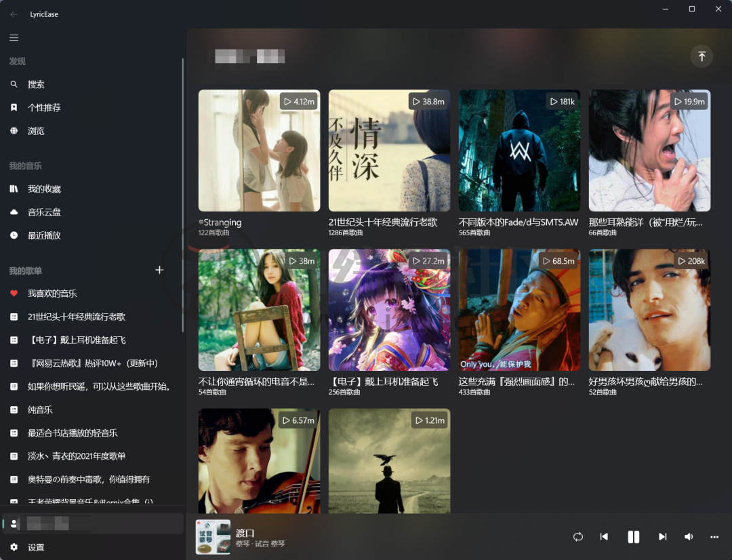This screenshot has height=560, width=732.
Task: Click the 208k play count badge
Action: coord(691,261)
